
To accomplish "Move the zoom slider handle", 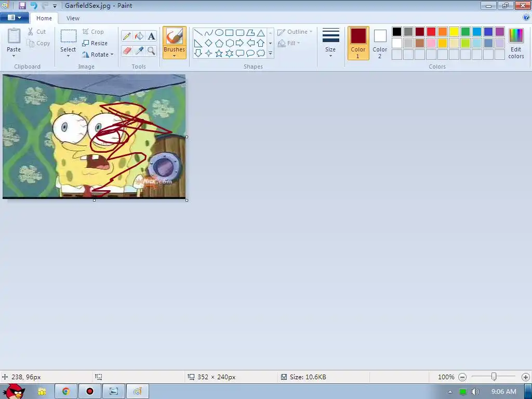I will (494, 377).
